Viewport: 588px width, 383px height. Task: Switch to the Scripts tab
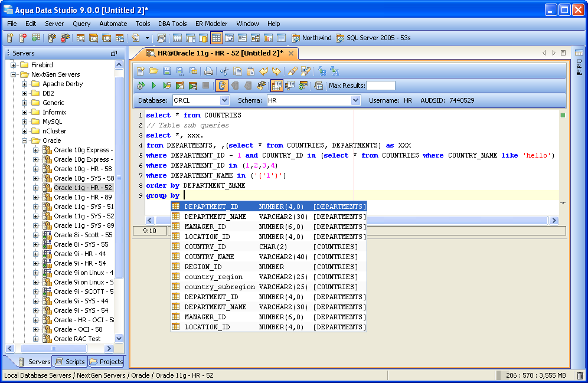(x=70, y=362)
